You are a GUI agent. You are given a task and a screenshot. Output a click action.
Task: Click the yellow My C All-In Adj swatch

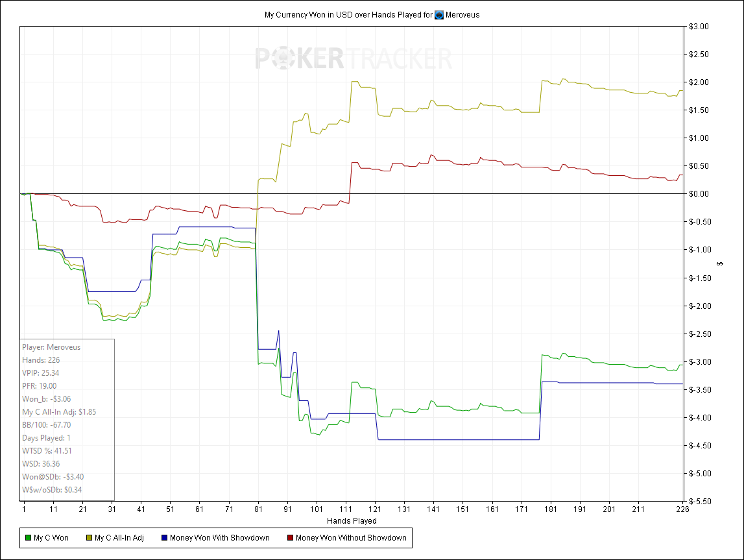pos(90,538)
